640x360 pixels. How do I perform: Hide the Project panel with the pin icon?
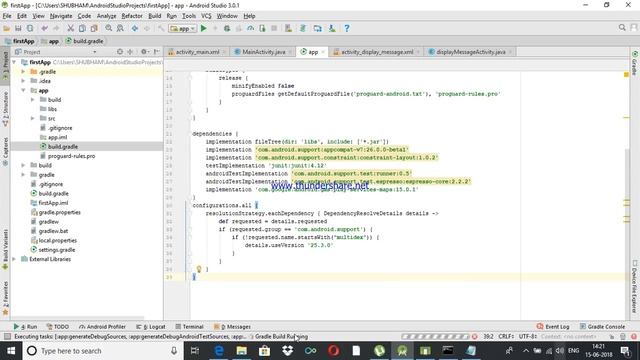(157, 52)
